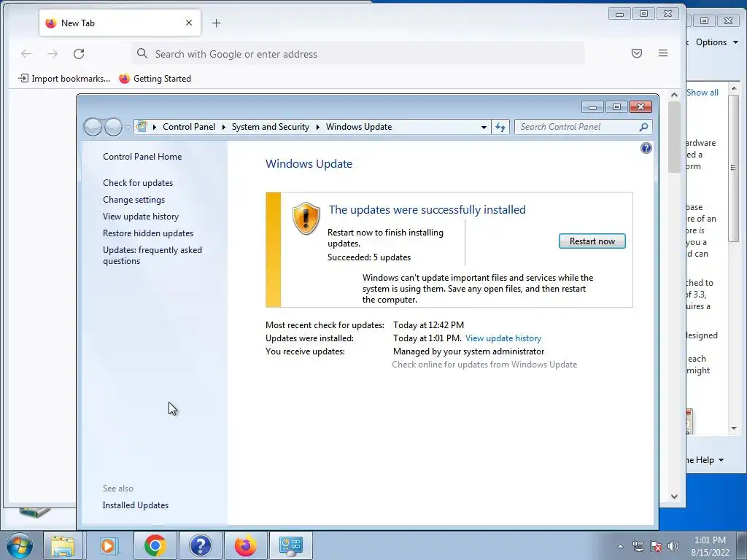Click the Restart now button
The width and height of the screenshot is (747, 560).
[x=592, y=241]
